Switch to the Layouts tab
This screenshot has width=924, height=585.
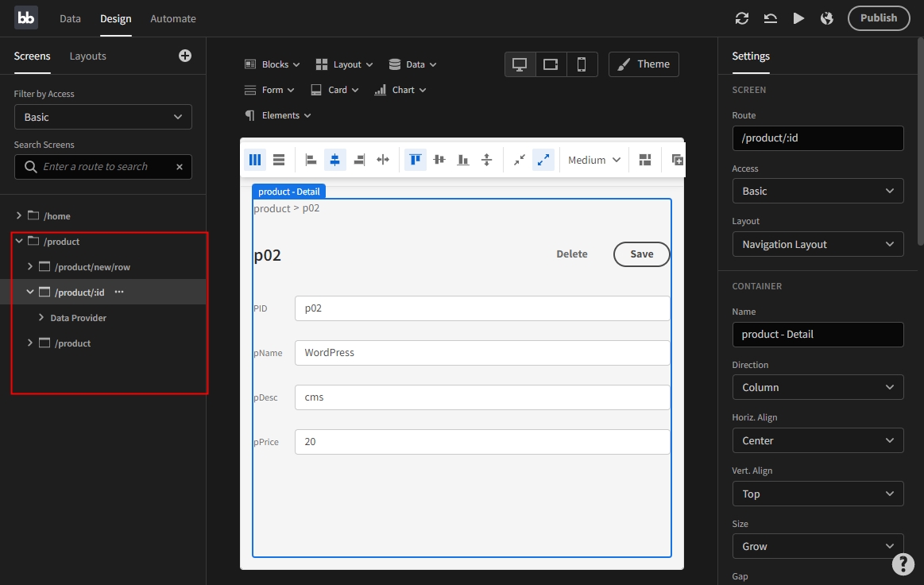point(87,56)
